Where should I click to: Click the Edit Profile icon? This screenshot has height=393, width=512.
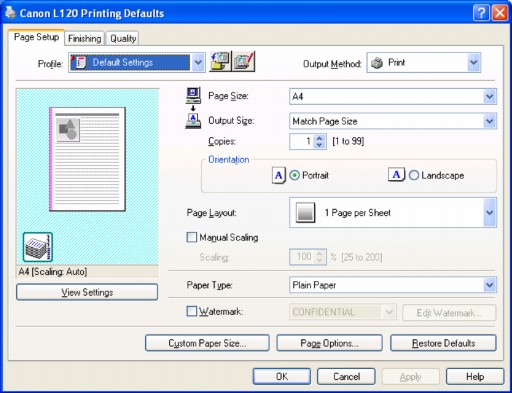[244, 62]
